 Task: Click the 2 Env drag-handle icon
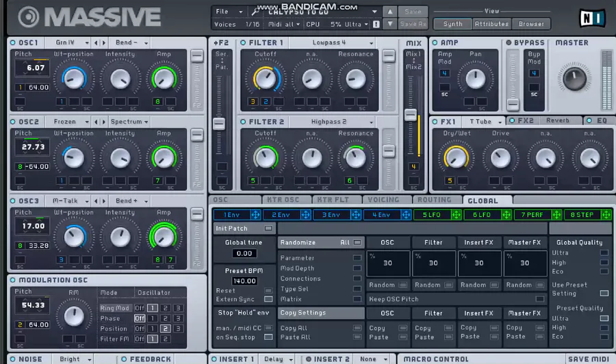coord(305,215)
